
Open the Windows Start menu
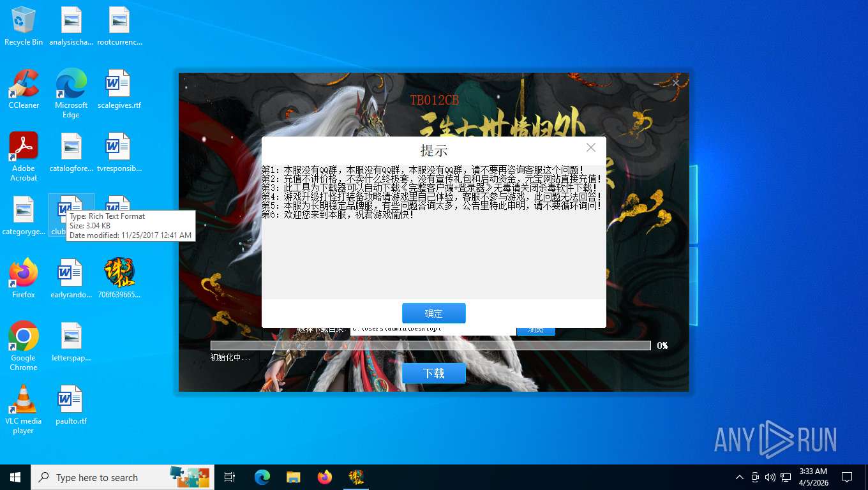tap(15, 477)
